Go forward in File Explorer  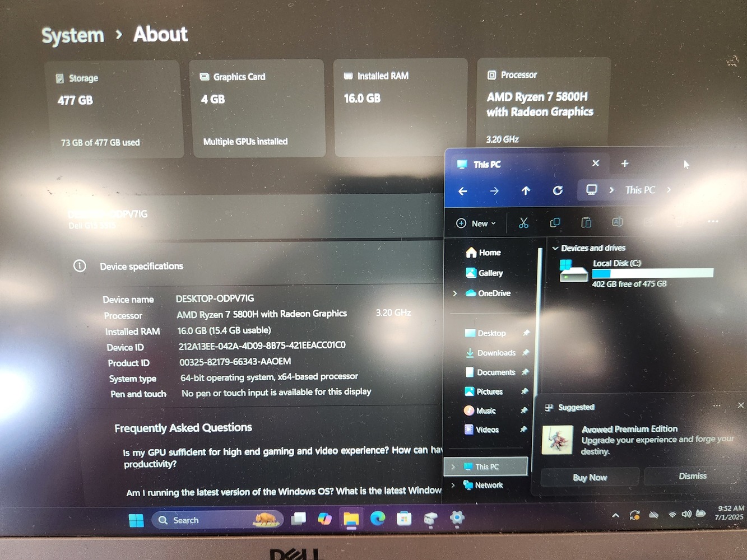click(x=494, y=191)
